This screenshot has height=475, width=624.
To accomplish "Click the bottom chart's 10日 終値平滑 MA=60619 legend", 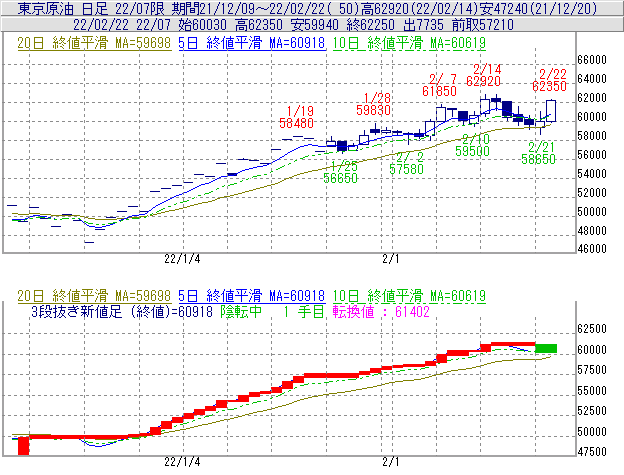I will pos(409,296).
